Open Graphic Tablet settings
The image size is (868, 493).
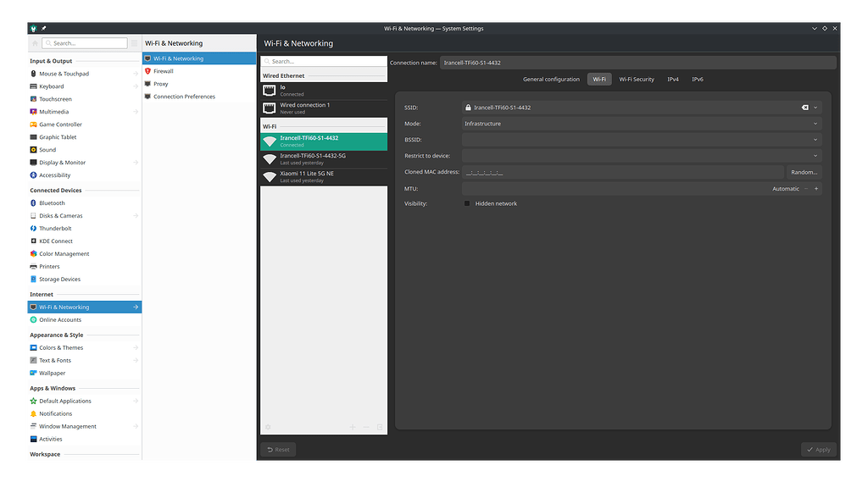coord(84,137)
